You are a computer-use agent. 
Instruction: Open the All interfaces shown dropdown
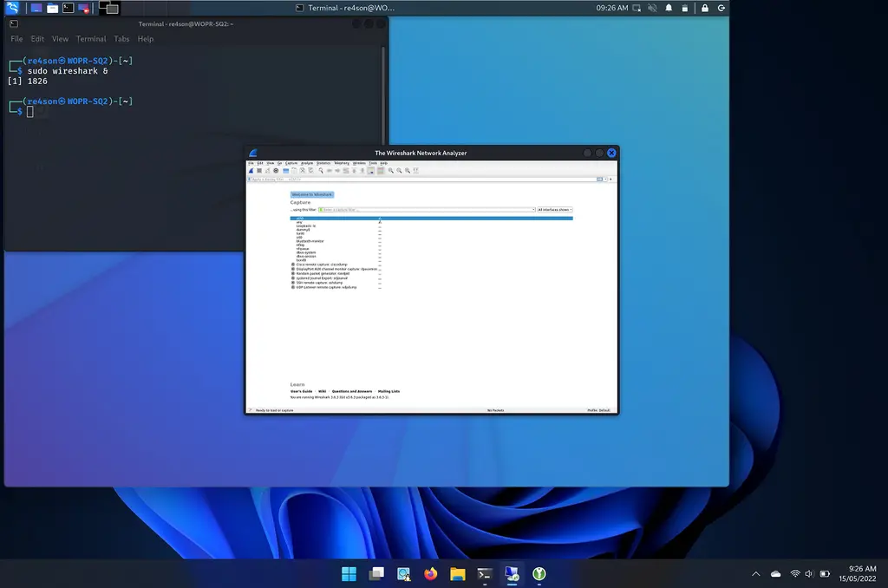pos(555,210)
